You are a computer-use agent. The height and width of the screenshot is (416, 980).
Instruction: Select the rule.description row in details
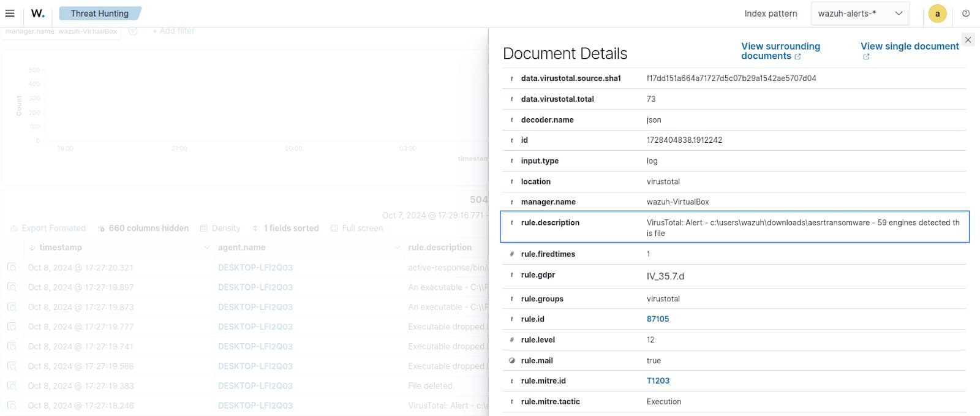[x=734, y=227]
